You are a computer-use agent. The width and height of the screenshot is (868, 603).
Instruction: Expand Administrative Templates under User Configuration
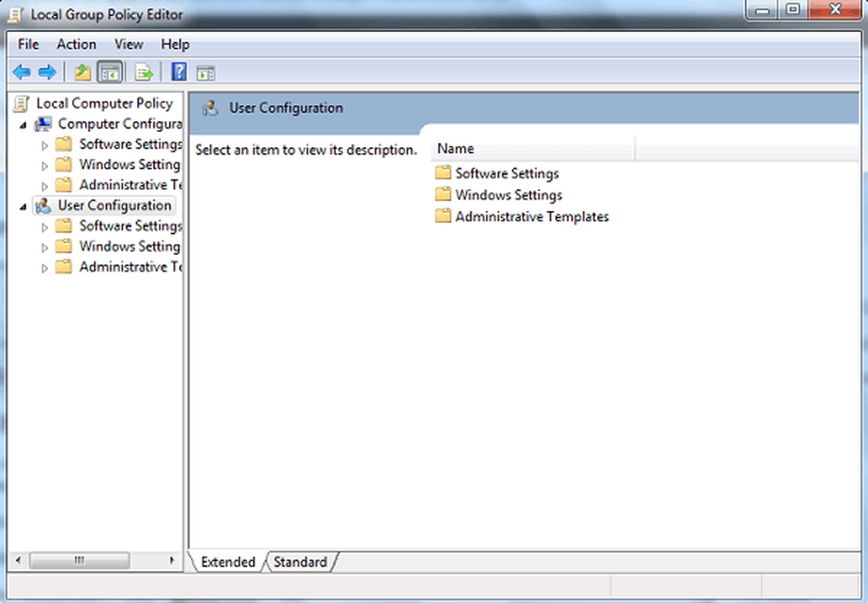[x=43, y=266]
